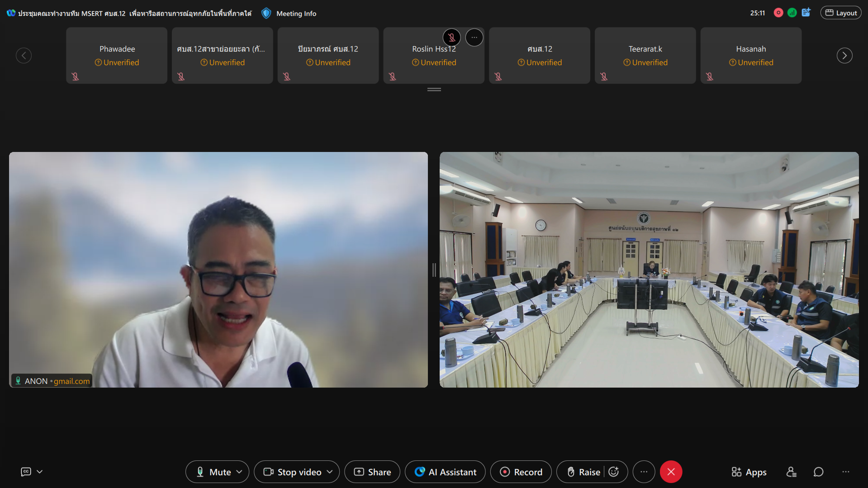Leave meeting with red X button
Screen dimensions: 868x488
tap(671, 472)
